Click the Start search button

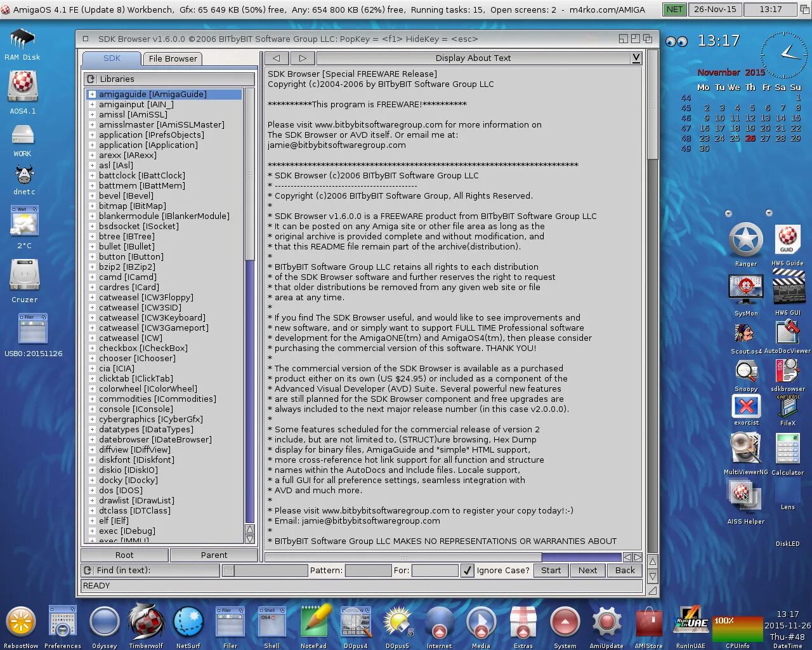(x=551, y=570)
